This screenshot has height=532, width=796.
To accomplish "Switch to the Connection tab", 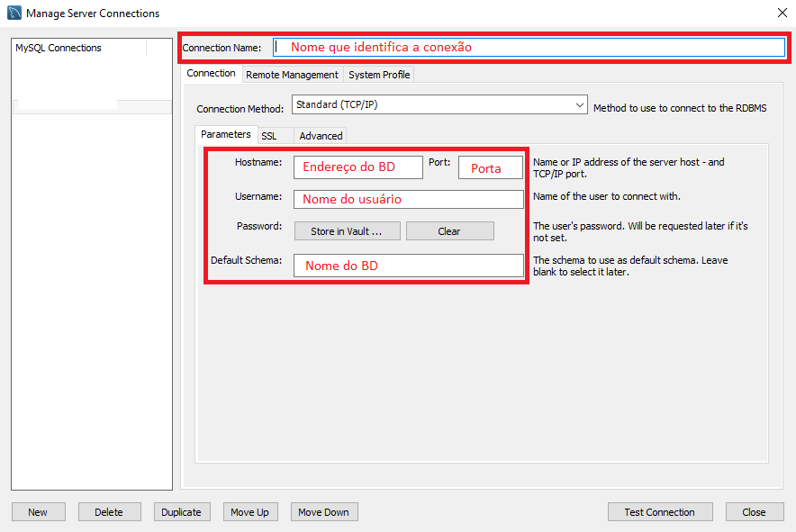I will click(x=211, y=74).
